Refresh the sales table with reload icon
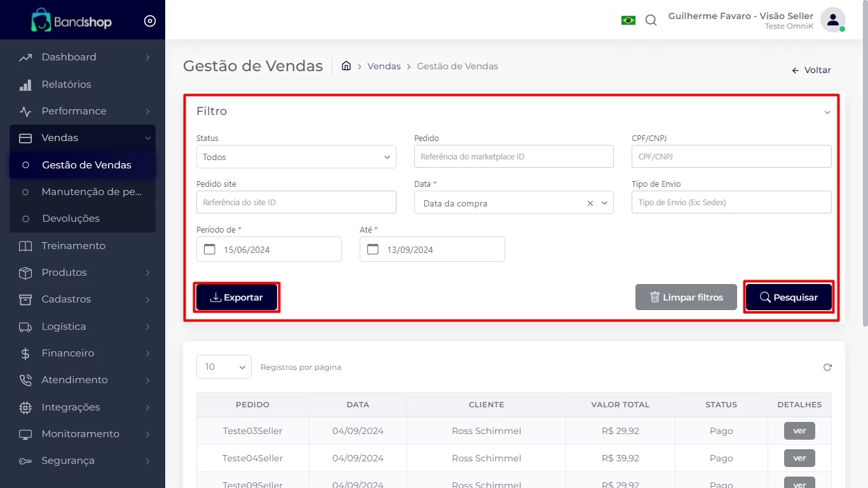Screen dimensions: 868x488 [x=827, y=367]
